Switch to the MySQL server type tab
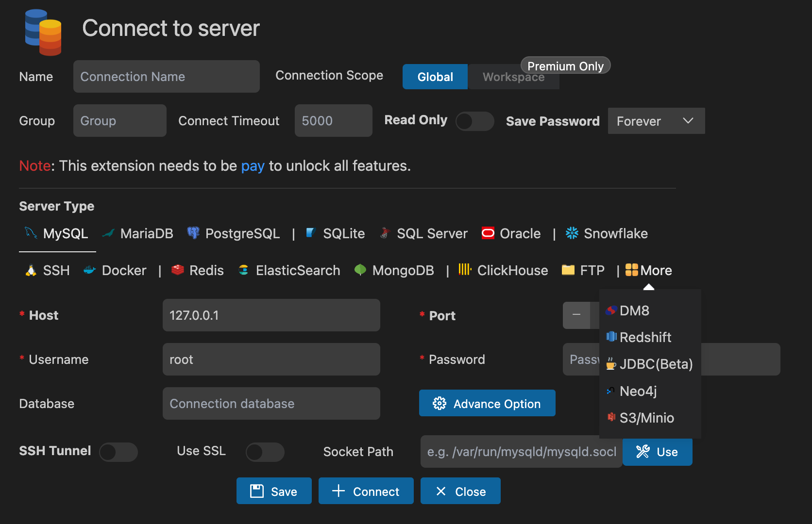The height and width of the screenshot is (524, 812). (57, 234)
